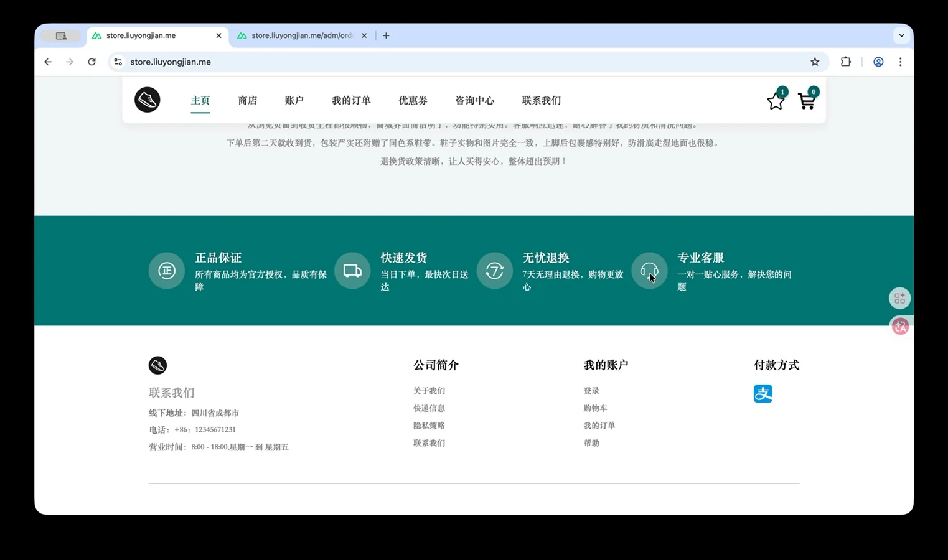The width and height of the screenshot is (948, 560).
Task: Click the 无忧退换 return icon
Action: click(x=494, y=271)
